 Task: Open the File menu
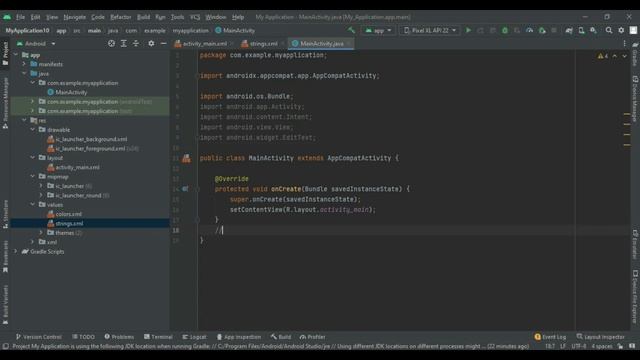click(20, 17)
